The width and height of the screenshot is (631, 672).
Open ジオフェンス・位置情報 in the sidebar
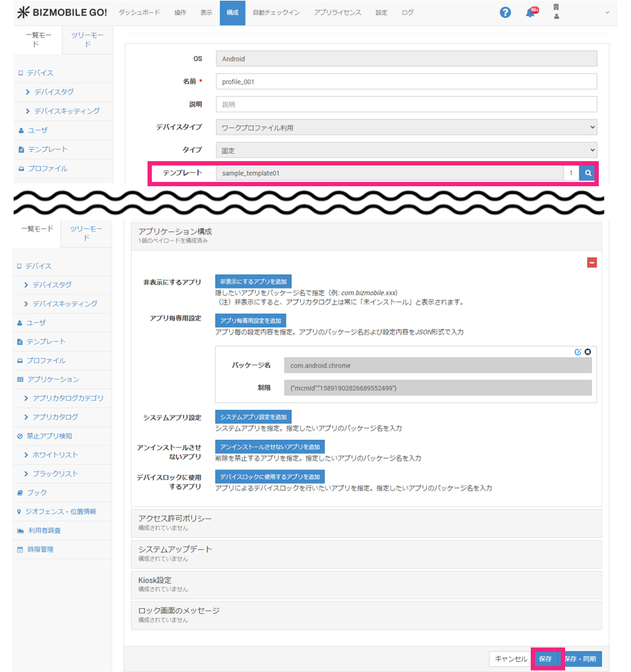coord(60,512)
